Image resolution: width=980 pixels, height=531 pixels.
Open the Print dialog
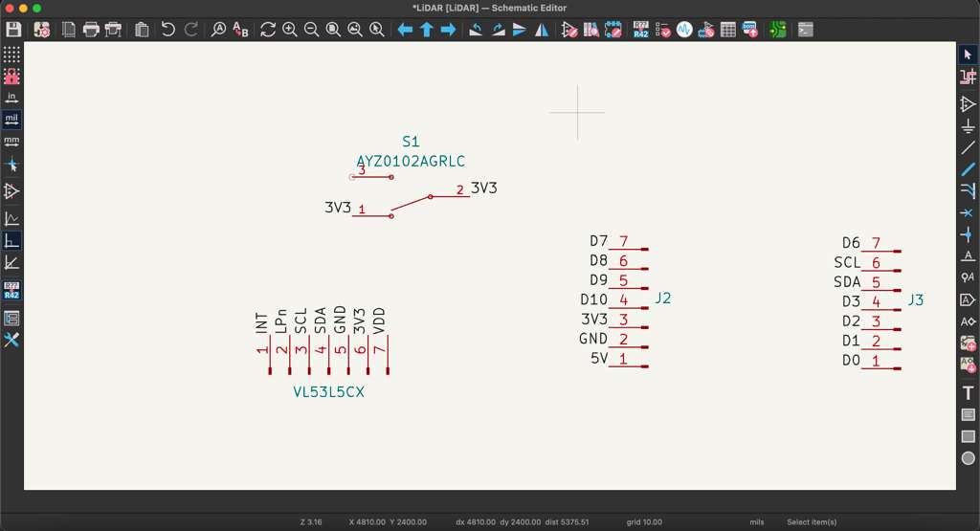coord(91,30)
